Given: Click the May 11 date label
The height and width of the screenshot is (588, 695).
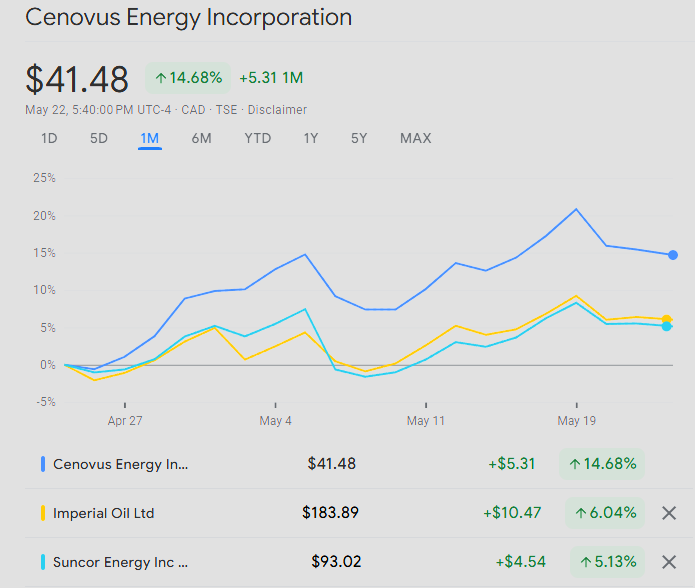Looking at the screenshot, I should tap(426, 421).
